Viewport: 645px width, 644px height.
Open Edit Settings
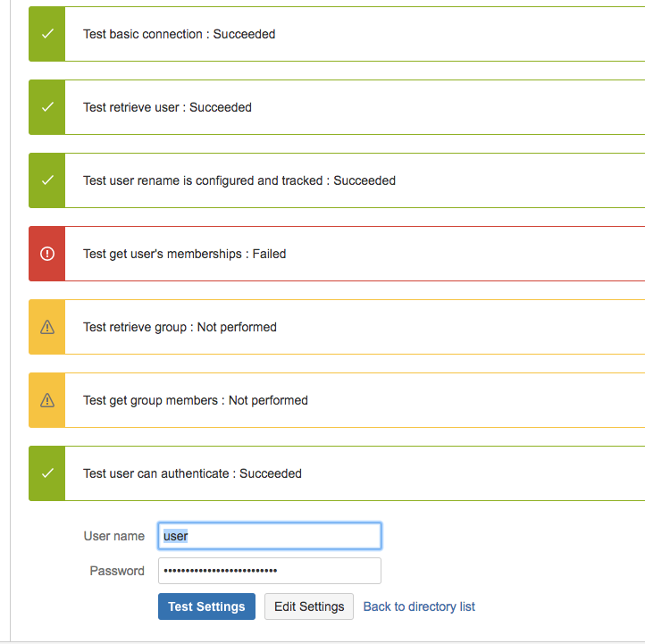tap(309, 606)
